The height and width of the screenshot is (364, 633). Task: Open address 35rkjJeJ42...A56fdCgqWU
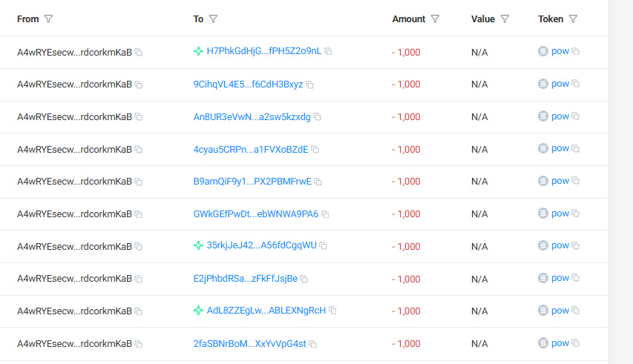(262, 245)
